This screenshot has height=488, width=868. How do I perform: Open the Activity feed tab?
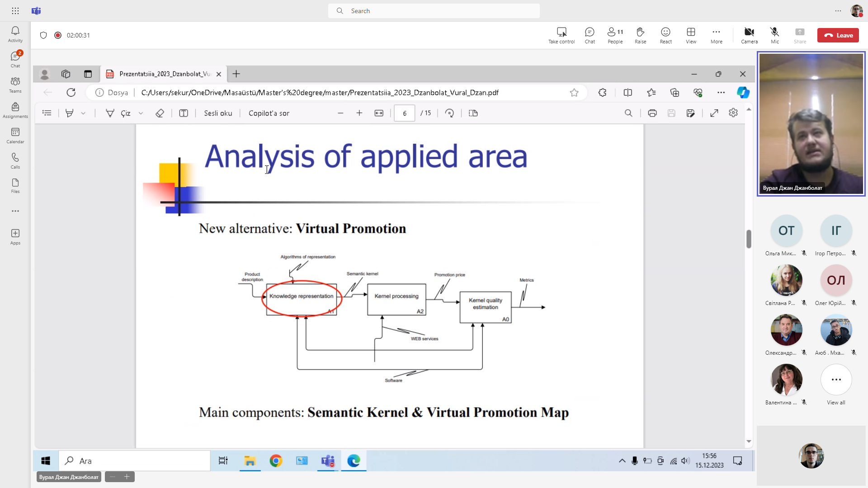point(15,34)
